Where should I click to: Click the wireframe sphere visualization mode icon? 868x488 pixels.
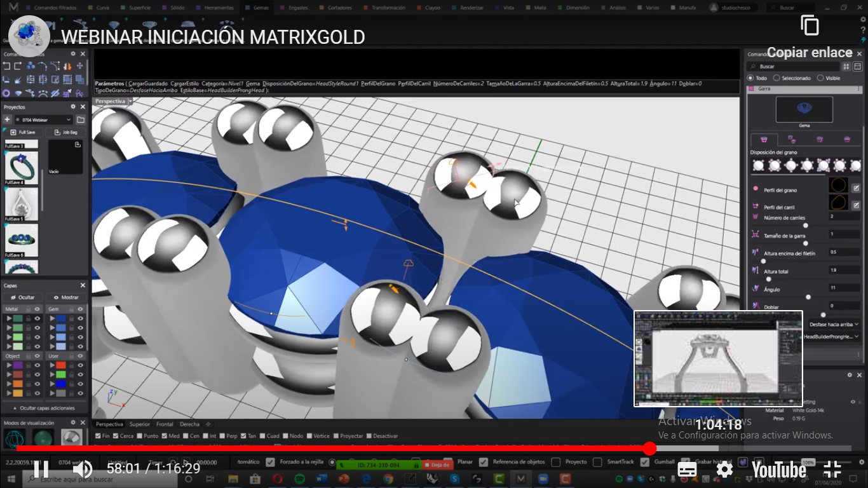pos(14,438)
